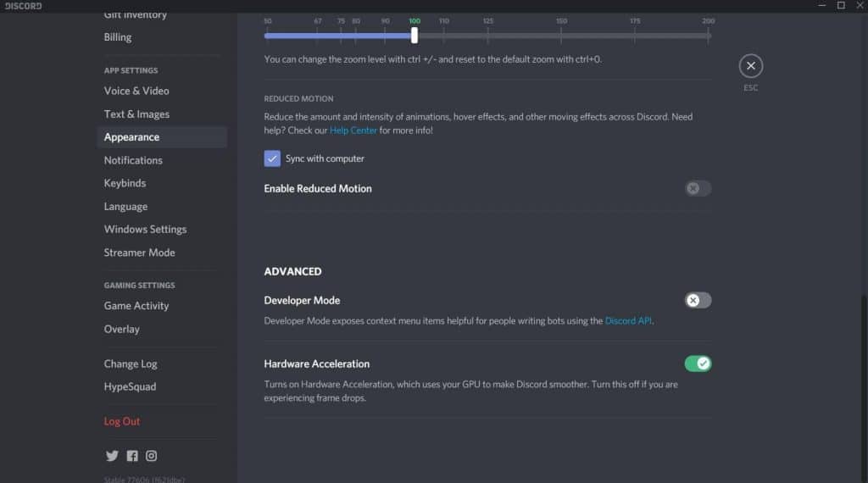Image resolution: width=868 pixels, height=483 pixels.
Task: Uncheck the Sync with computer checkbox
Action: (x=272, y=158)
